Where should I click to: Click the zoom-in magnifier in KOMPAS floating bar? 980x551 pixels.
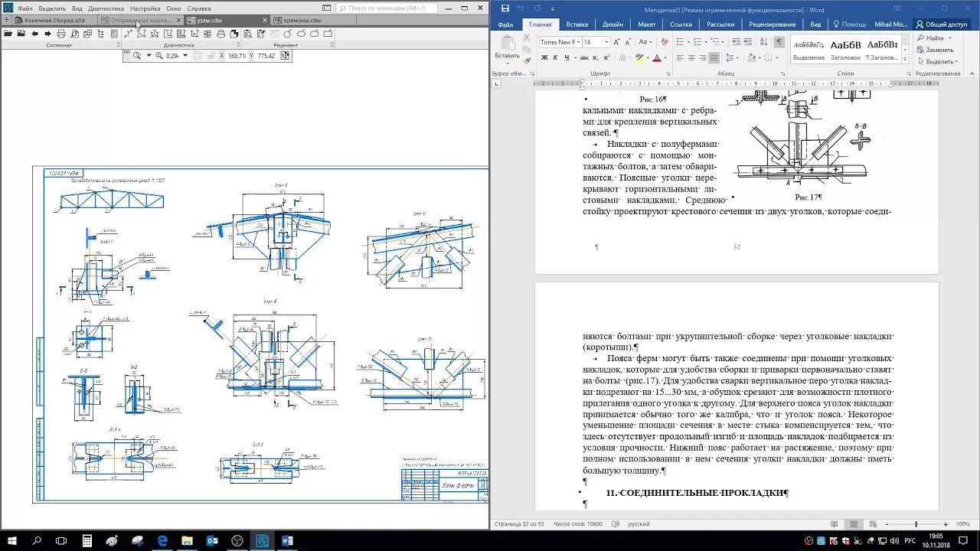click(x=159, y=55)
